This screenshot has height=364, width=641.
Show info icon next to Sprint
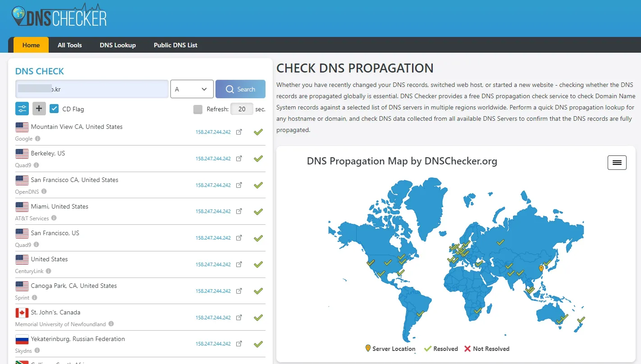[35, 298]
